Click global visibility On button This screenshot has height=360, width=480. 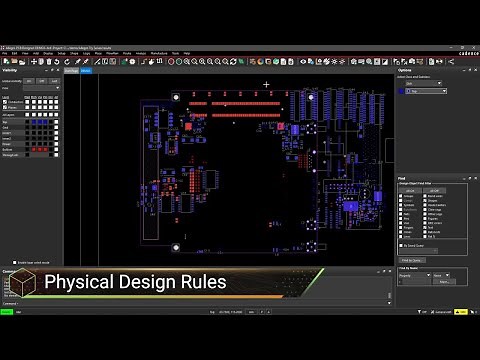click(29, 81)
